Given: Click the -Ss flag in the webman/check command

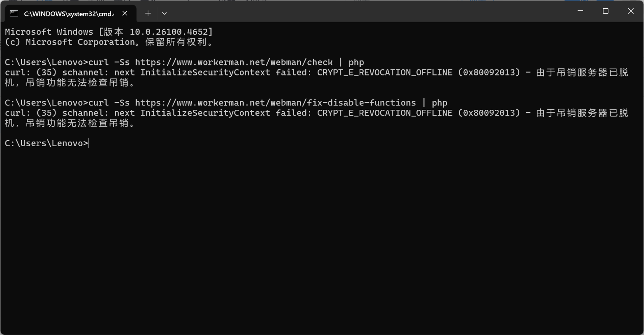Looking at the screenshot, I should (x=122, y=62).
